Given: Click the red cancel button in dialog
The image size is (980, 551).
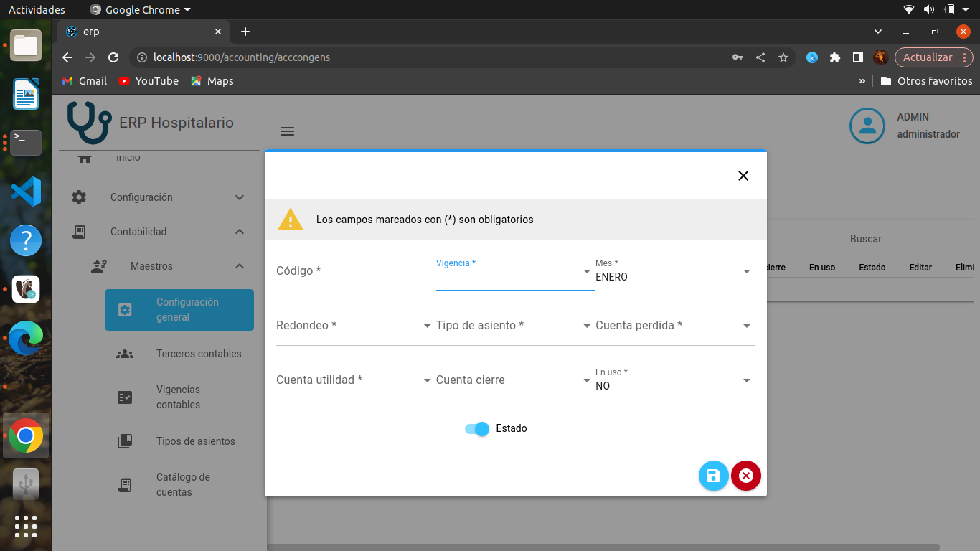Looking at the screenshot, I should tap(746, 476).
